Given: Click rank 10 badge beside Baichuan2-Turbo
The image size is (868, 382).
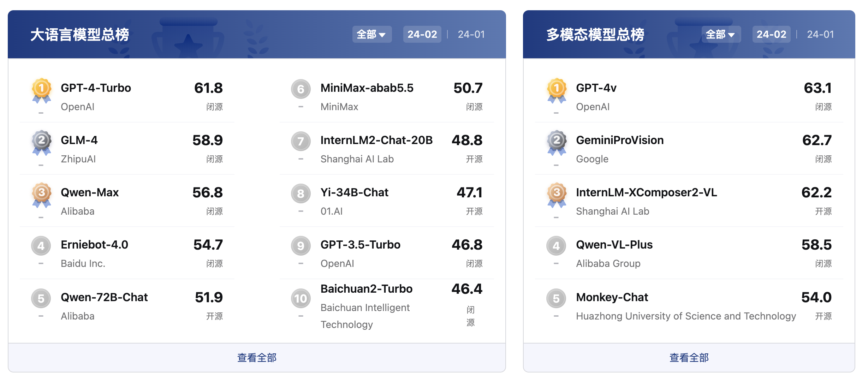Looking at the screenshot, I should 301,298.
